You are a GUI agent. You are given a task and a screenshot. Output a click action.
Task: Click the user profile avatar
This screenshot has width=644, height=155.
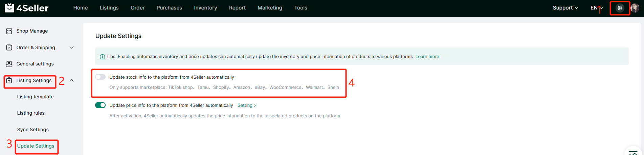point(635,8)
